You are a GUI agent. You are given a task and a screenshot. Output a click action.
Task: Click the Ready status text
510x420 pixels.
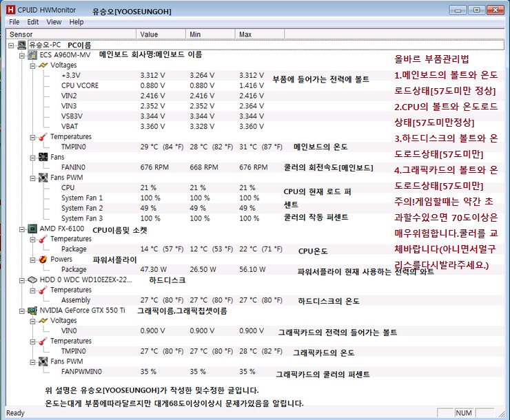15,413
